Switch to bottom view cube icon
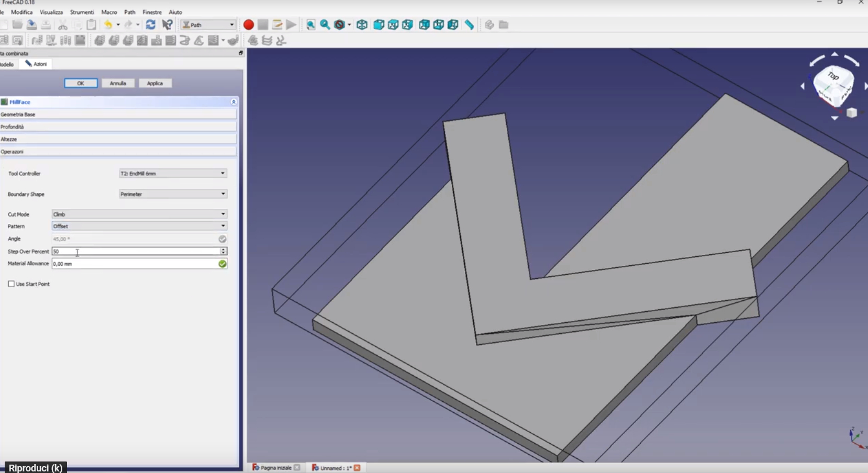The image size is (868, 473). [439, 25]
